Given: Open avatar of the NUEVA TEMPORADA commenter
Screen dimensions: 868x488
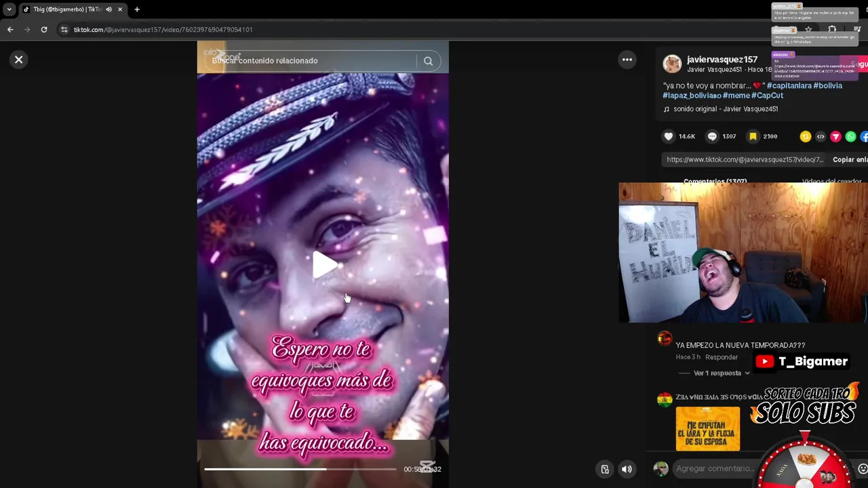Looking at the screenshot, I should (665, 339).
